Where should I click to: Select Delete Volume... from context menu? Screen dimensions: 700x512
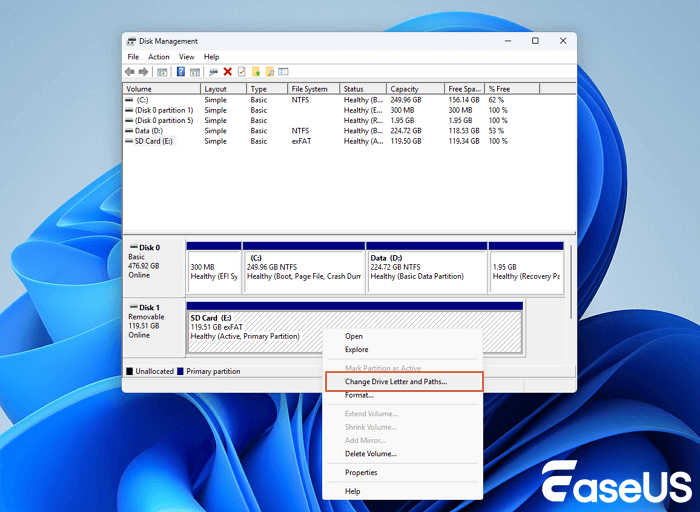[x=370, y=454]
